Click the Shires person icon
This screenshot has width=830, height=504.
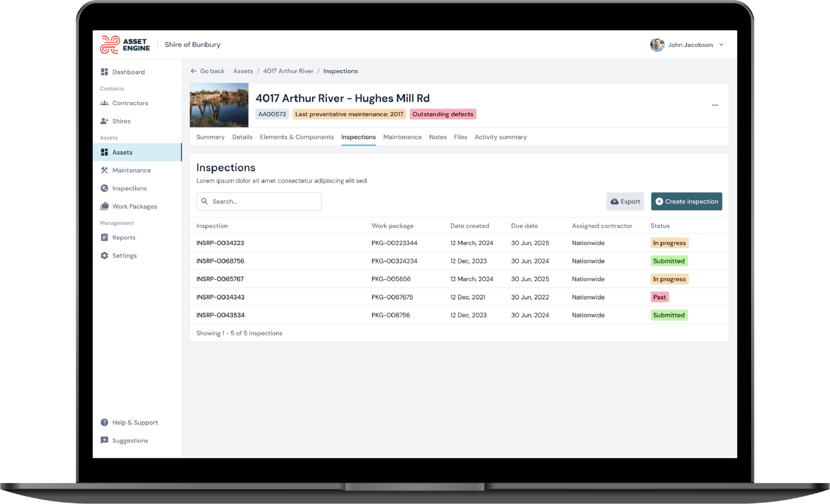(104, 121)
